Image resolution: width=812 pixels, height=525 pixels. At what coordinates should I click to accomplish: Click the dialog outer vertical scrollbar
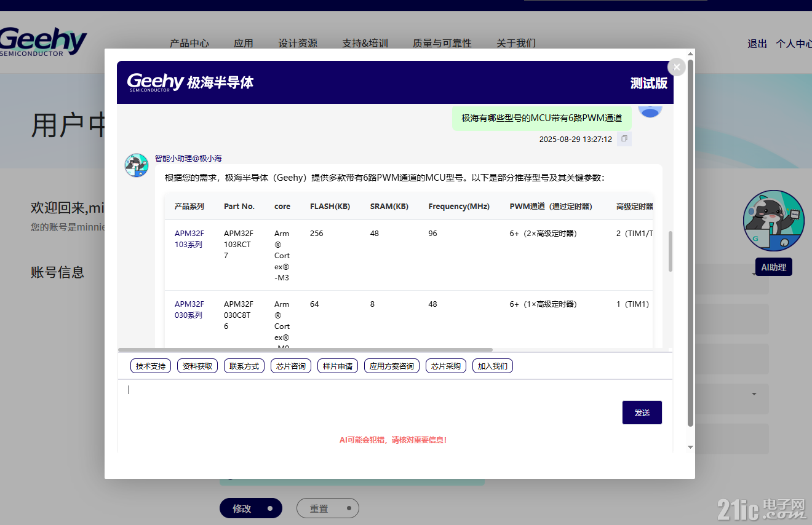pyautogui.click(x=690, y=243)
